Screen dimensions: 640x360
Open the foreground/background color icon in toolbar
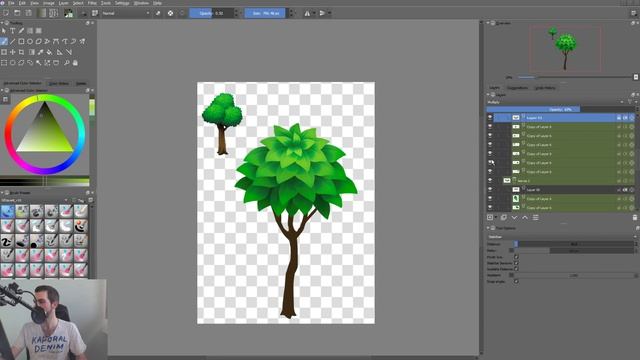click(69, 13)
